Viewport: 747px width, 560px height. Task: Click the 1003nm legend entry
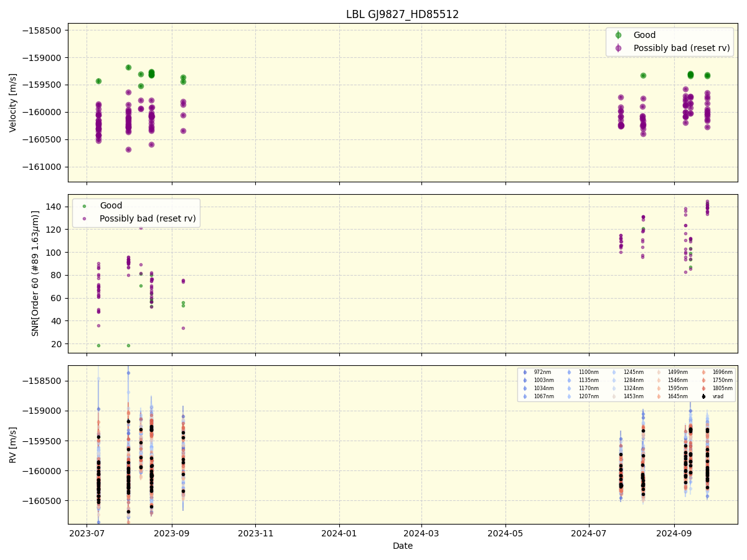(x=538, y=380)
